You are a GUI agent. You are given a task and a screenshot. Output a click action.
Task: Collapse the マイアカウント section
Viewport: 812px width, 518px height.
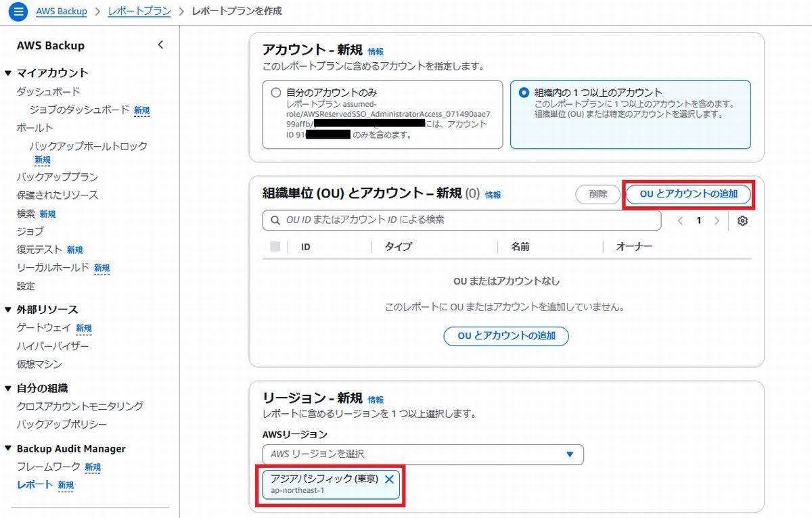point(8,73)
